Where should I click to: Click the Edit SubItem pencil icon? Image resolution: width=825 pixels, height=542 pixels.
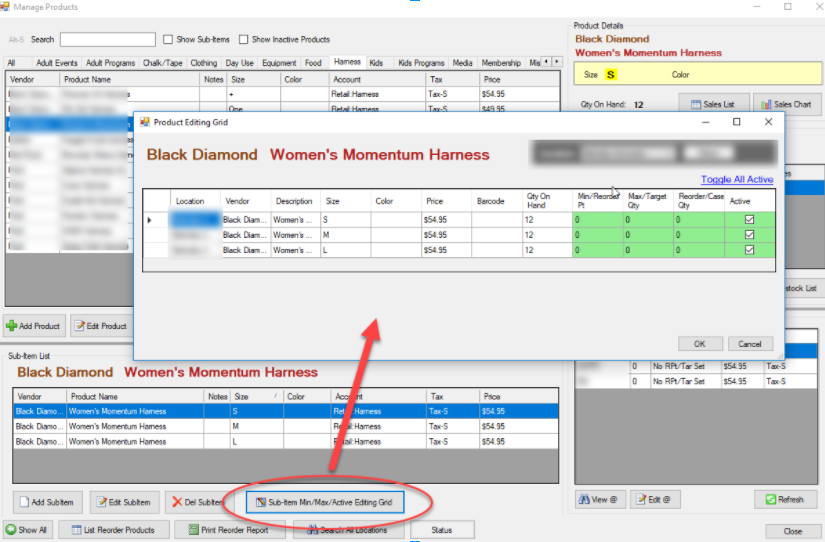coord(102,502)
